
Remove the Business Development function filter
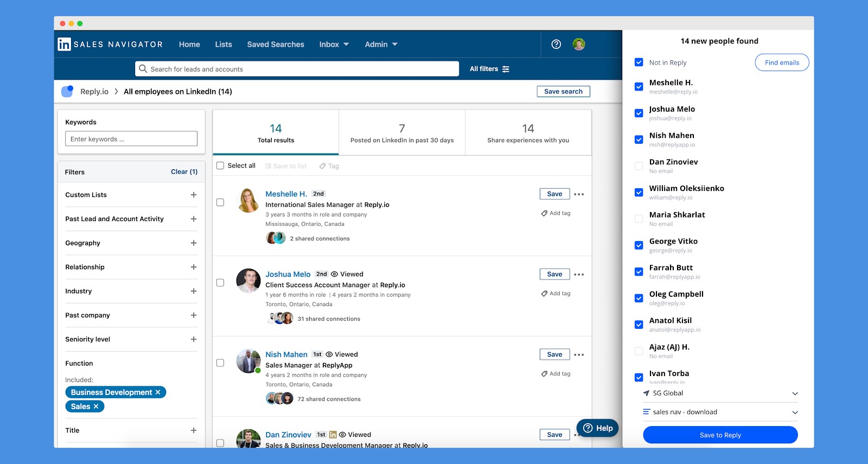(158, 392)
